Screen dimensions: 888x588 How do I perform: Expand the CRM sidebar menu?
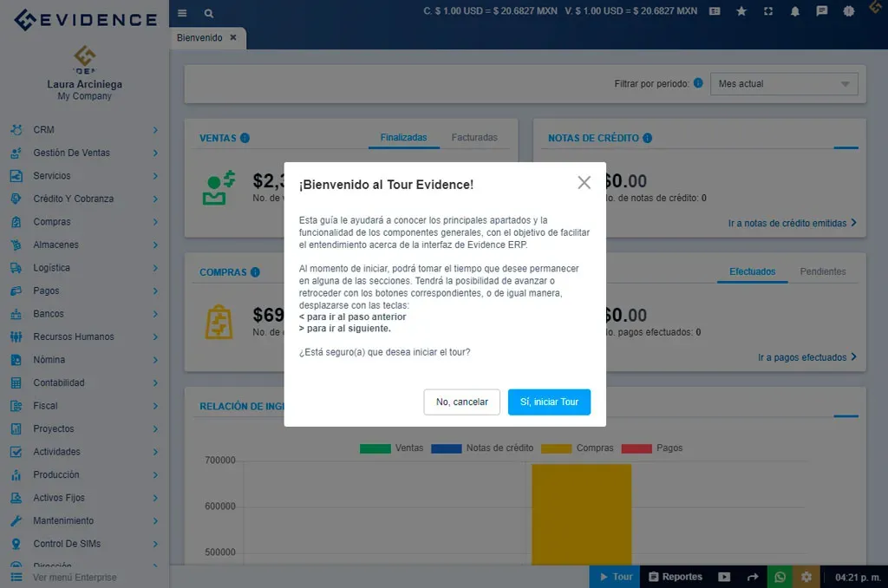point(84,130)
